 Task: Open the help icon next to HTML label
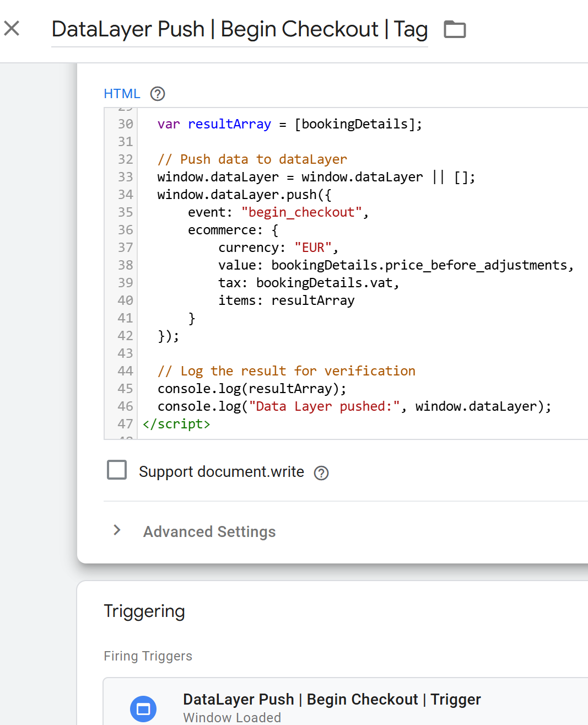click(158, 94)
